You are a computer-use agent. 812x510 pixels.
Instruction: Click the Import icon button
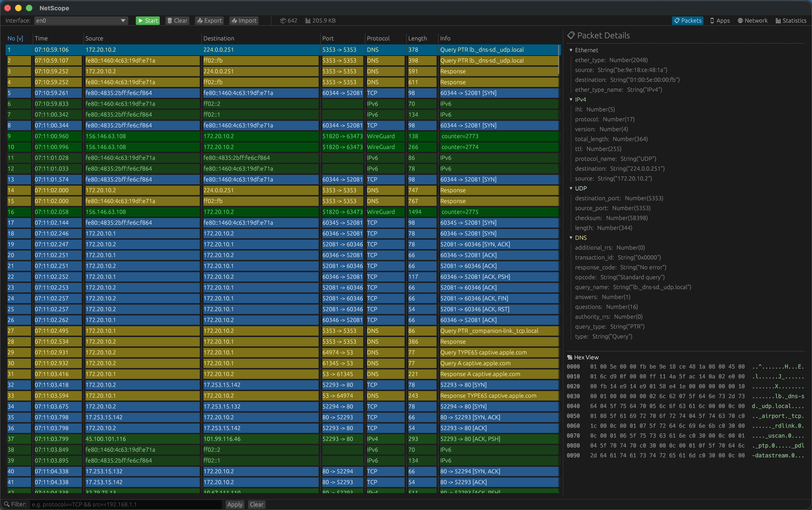(234, 21)
